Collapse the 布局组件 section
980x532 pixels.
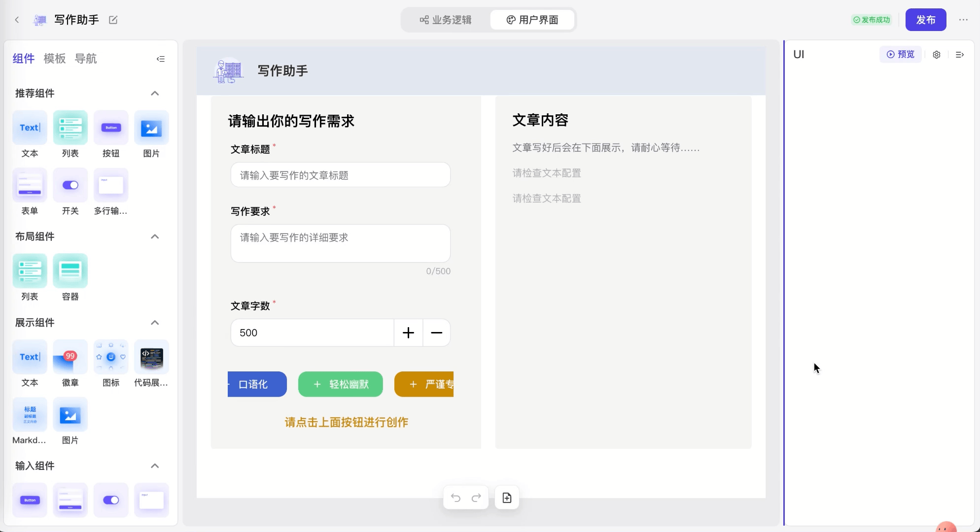point(155,236)
